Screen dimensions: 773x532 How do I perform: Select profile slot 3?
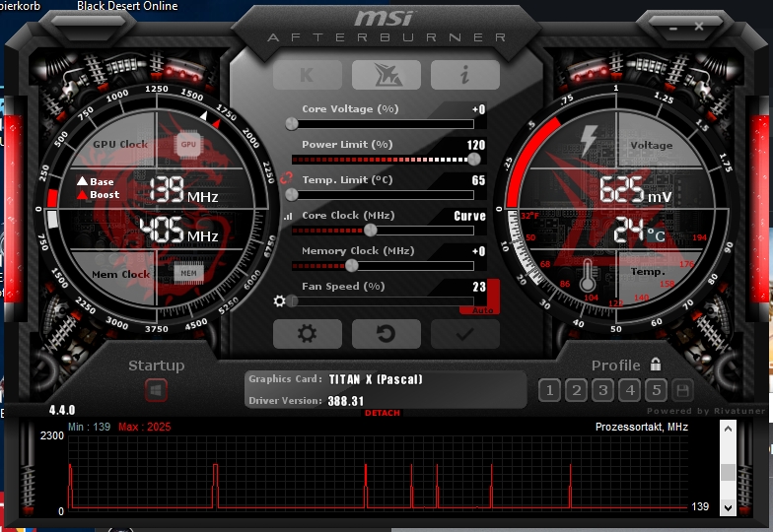(x=603, y=390)
